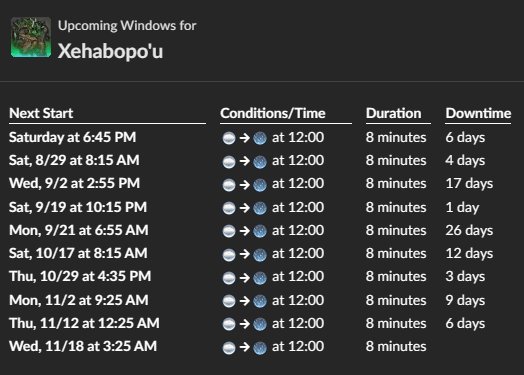Image resolution: width=524 pixels, height=375 pixels.
Task: Click '6 days' downtime in Thu, 11/12 row
Action: 465,323
